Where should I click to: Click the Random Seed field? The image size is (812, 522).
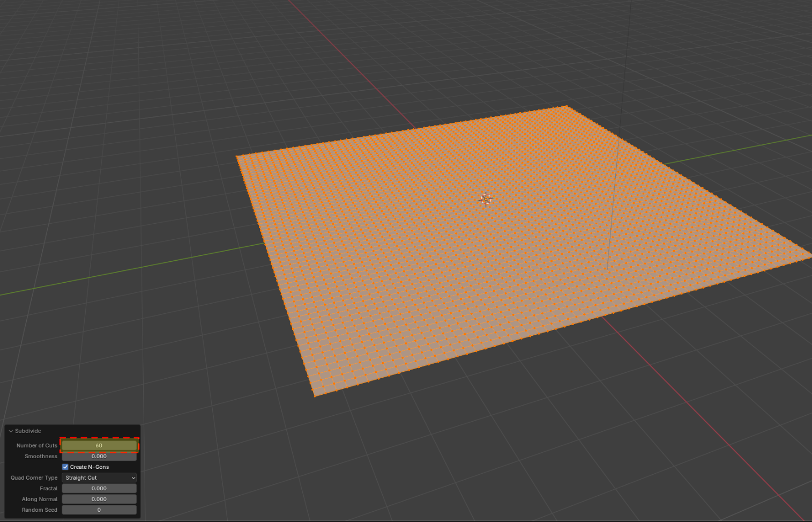tap(99, 510)
